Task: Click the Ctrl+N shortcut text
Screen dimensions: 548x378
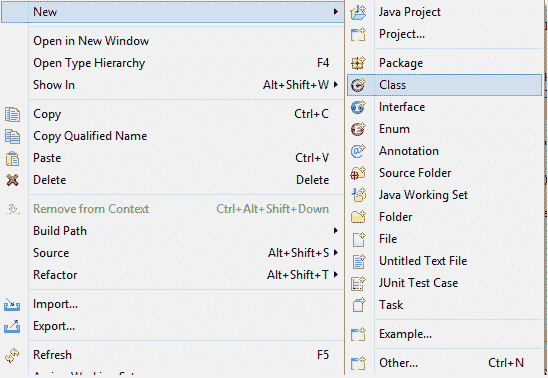Action: [506, 363]
